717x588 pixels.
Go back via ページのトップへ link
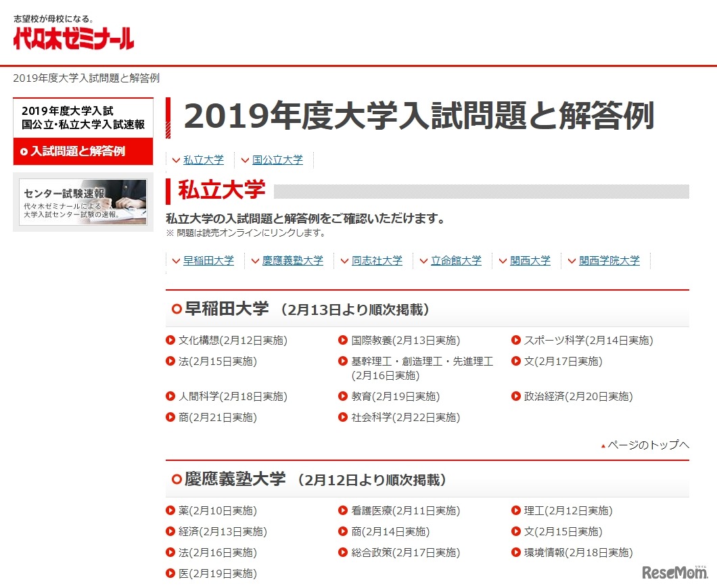pyautogui.click(x=645, y=445)
